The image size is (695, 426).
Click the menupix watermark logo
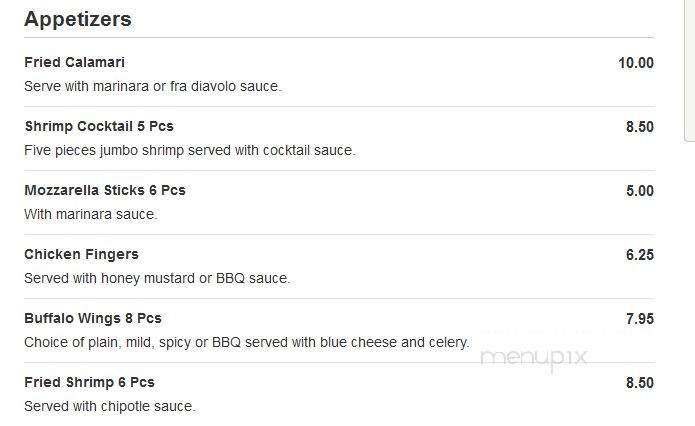point(534,358)
